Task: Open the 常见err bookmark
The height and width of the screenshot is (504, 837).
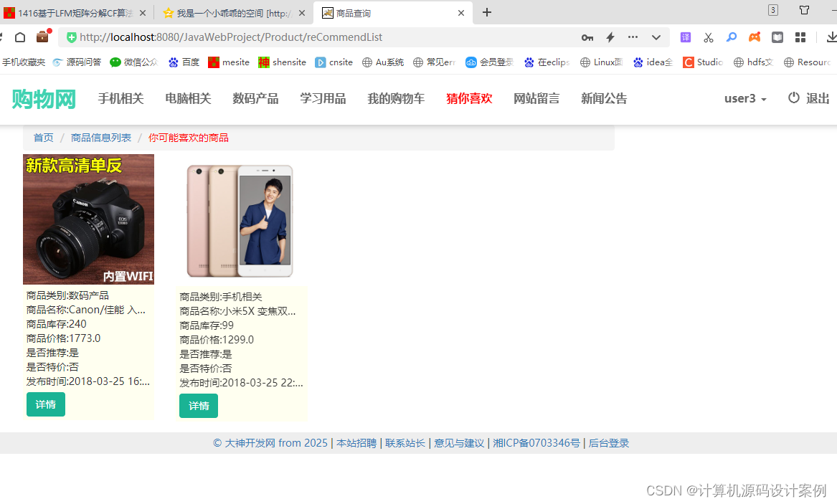Action: (x=434, y=62)
